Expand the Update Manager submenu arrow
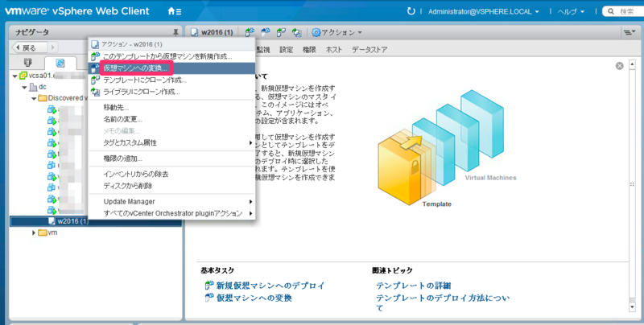Screen dimensions: 644x325 tap(250, 201)
